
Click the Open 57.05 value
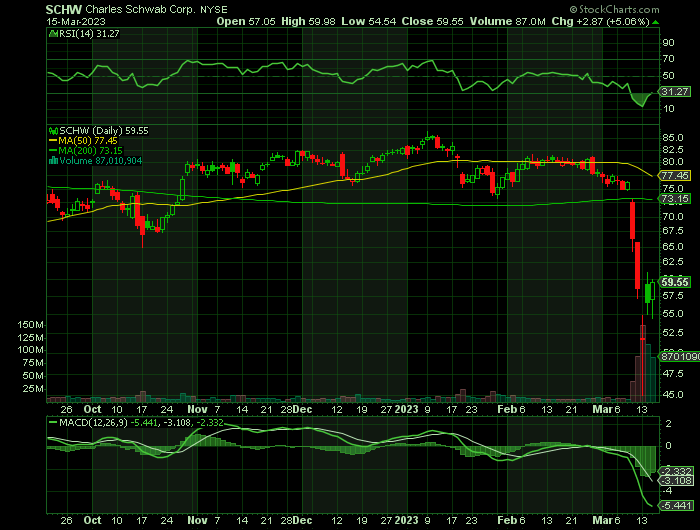coord(246,21)
